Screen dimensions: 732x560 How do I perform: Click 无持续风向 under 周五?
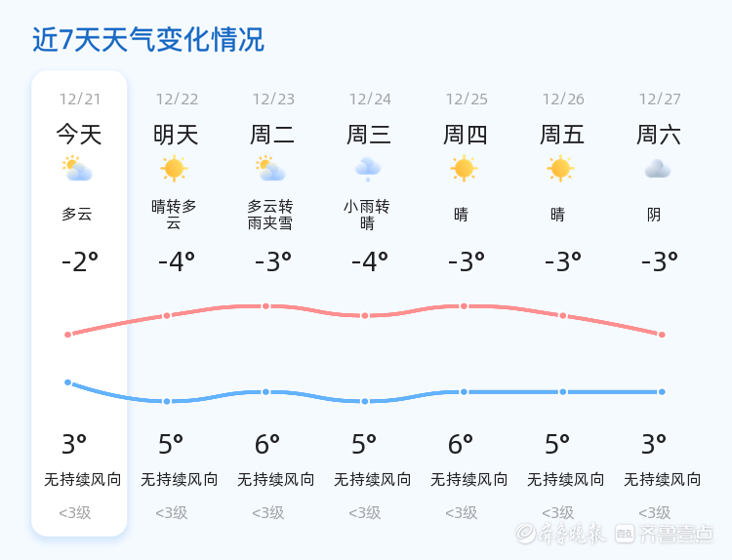566,480
